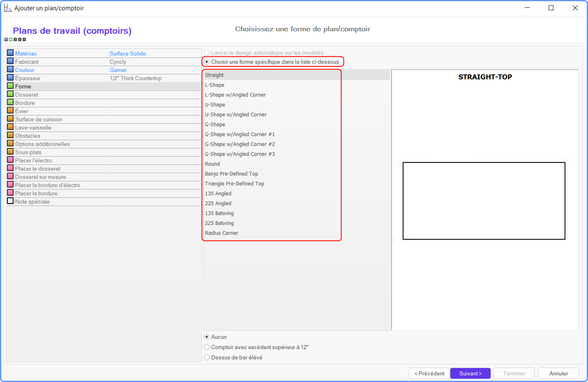This screenshot has width=588, height=382.
Task: Choose the U-Shape countertop form
Action: pyautogui.click(x=297, y=104)
